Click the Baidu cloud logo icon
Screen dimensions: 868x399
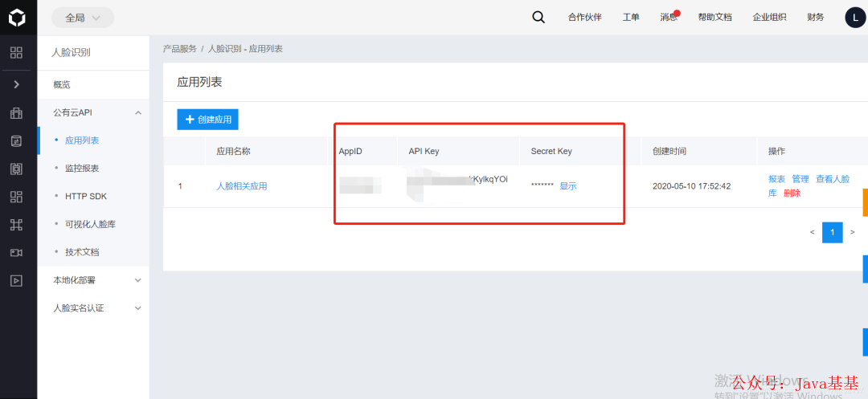(17, 18)
